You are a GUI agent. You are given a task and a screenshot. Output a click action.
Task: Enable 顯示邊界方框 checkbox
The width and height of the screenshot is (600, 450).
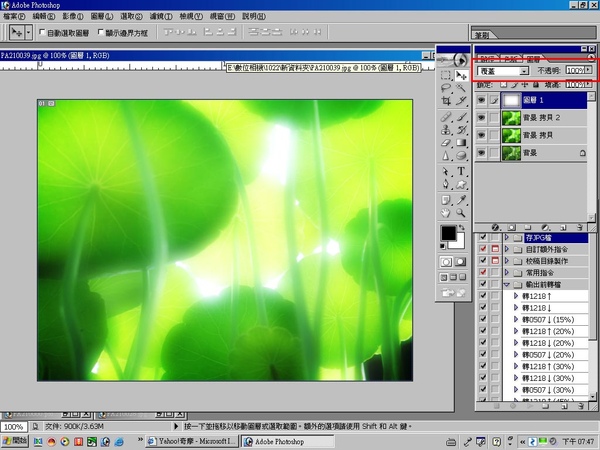[100, 33]
